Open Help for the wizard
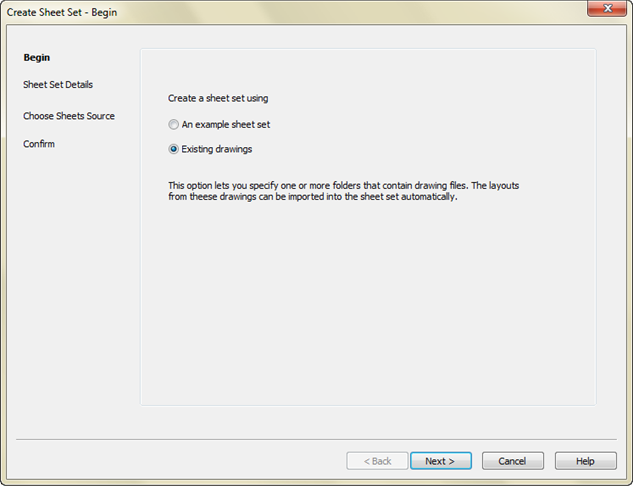This screenshot has height=486, width=633. (586, 461)
